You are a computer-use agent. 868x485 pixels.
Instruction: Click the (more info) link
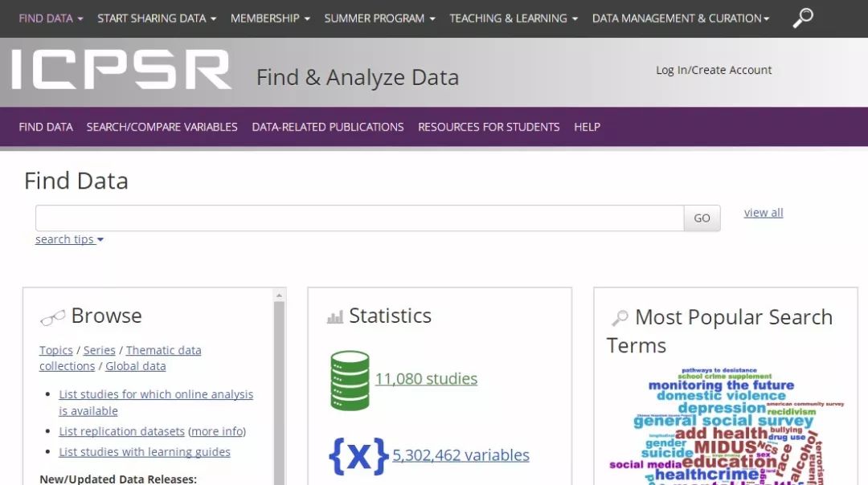point(217,431)
